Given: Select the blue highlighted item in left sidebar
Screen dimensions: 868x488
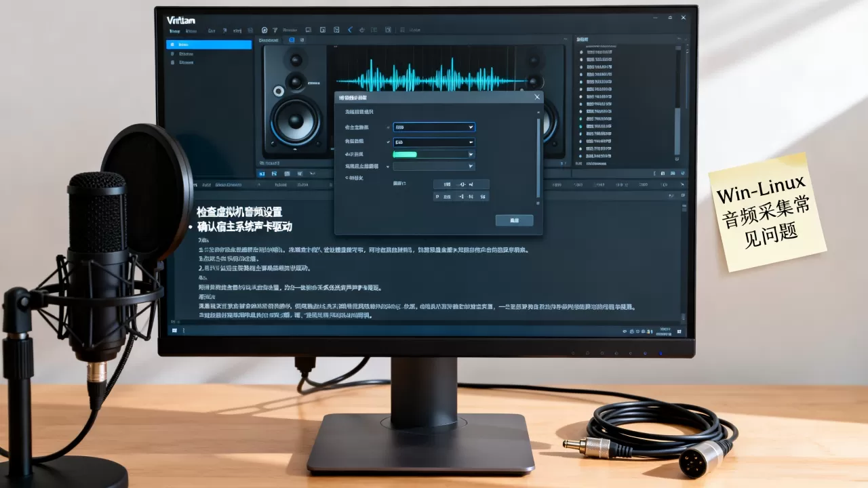Looking at the screenshot, I should [x=209, y=45].
